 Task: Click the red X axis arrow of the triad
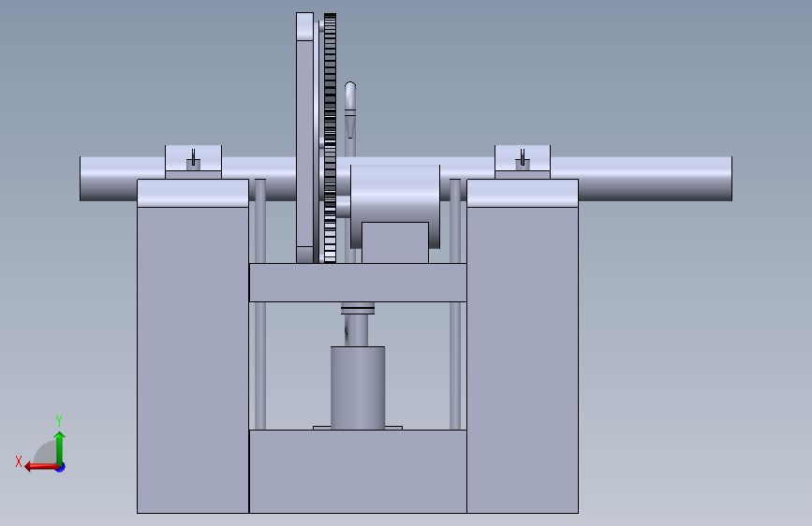[x=40, y=467]
